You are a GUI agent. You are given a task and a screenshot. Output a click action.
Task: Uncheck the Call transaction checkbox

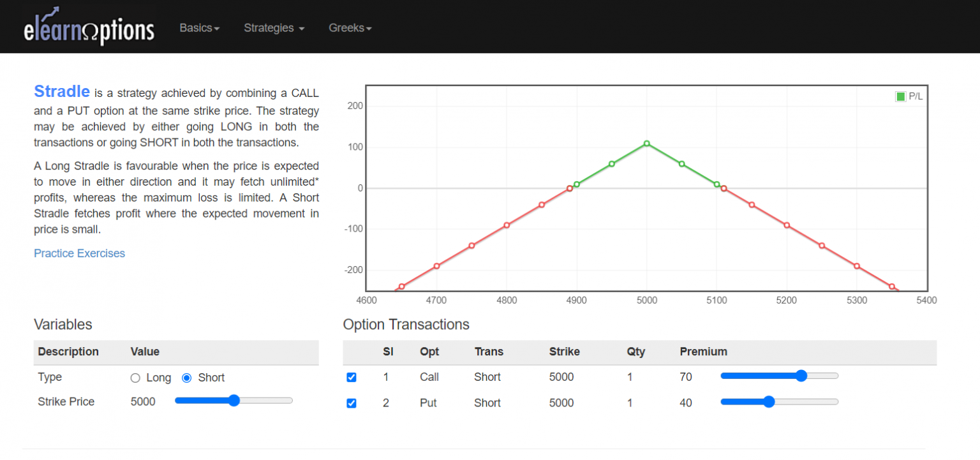(x=352, y=377)
